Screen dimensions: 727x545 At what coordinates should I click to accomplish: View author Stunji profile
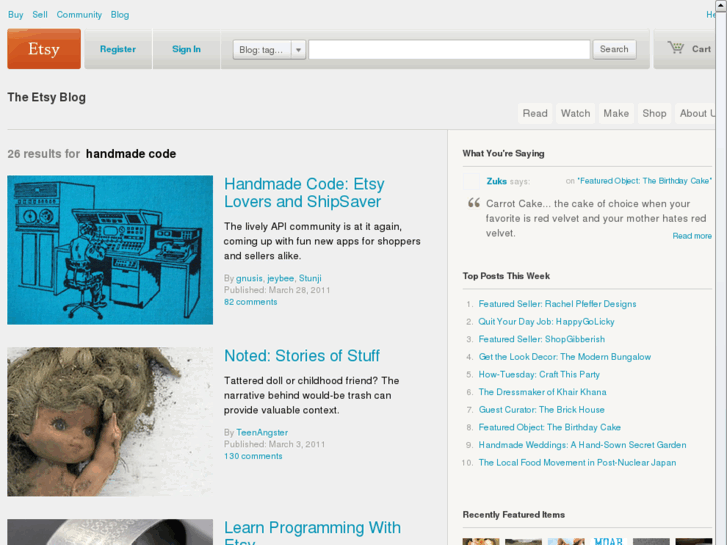310,278
